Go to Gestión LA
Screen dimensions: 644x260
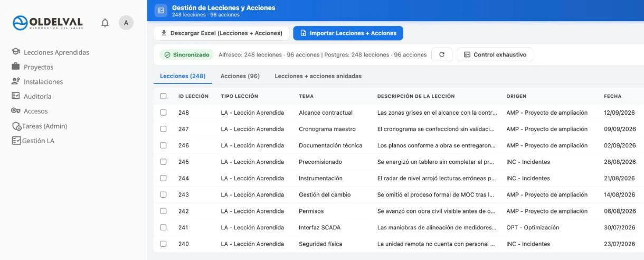click(38, 141)
